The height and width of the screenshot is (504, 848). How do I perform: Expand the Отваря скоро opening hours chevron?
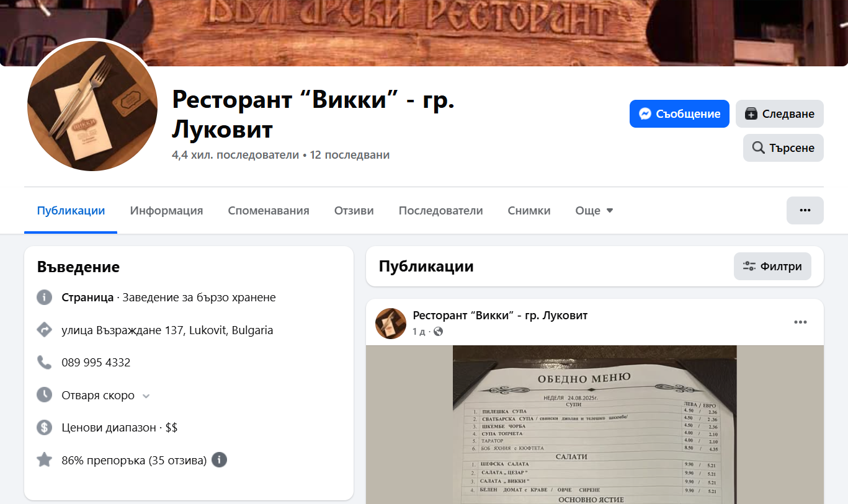click(146, 396)
